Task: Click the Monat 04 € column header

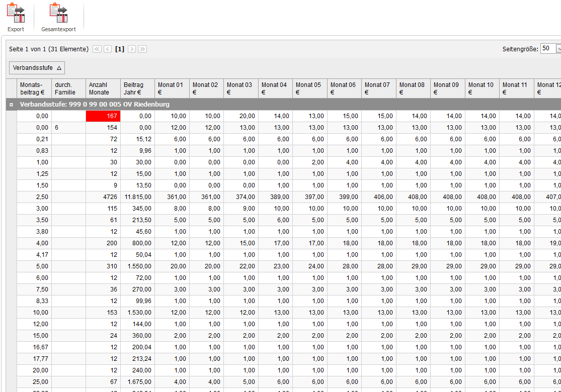Action: (276, 88)
